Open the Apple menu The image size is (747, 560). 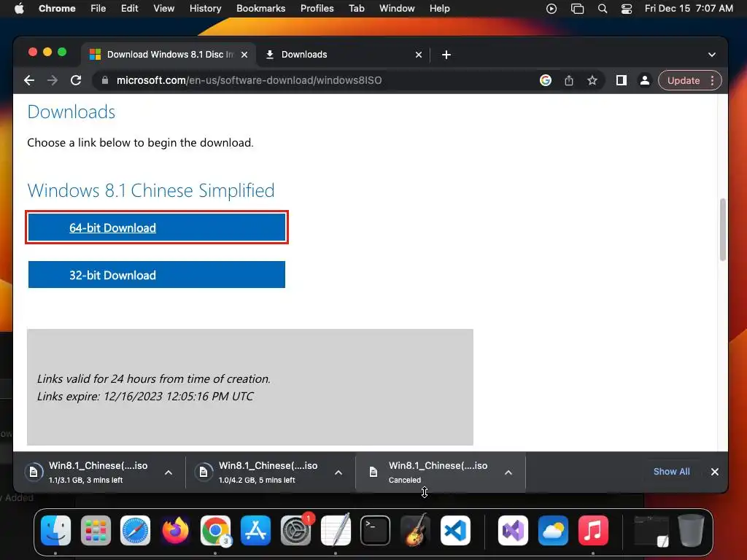coord(19,8)
